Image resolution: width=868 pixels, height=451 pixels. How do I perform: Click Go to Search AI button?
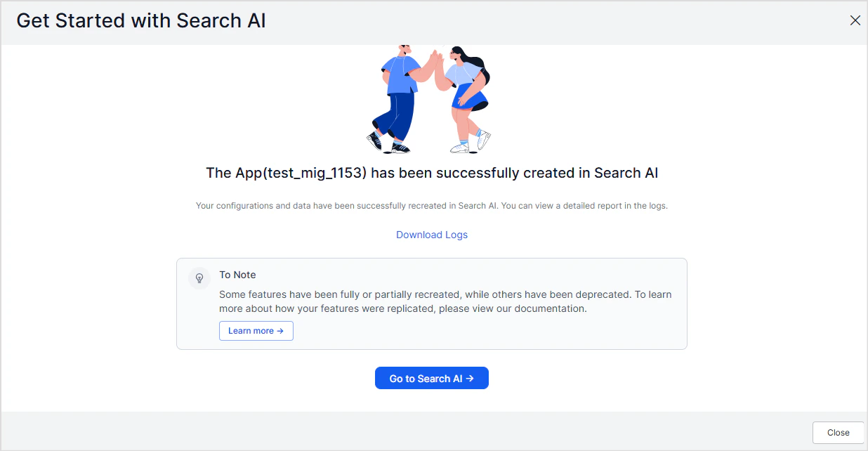(x=432, y=379)
